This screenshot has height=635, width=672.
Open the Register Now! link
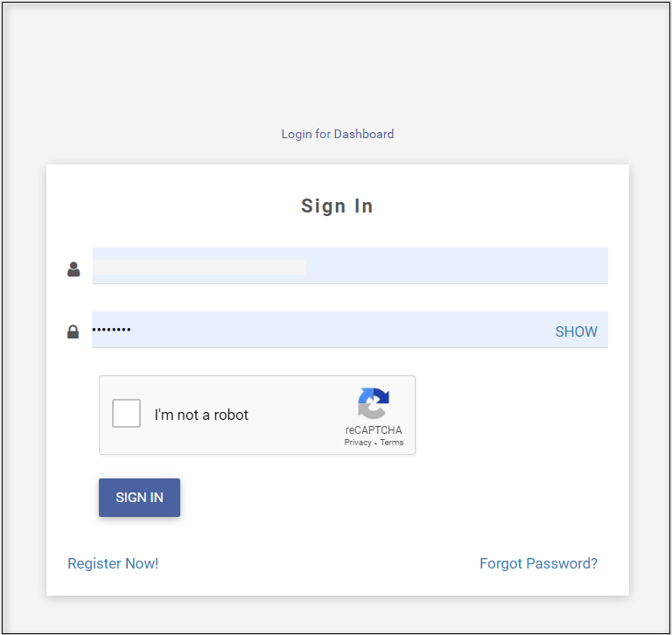(x=113, y=563)
